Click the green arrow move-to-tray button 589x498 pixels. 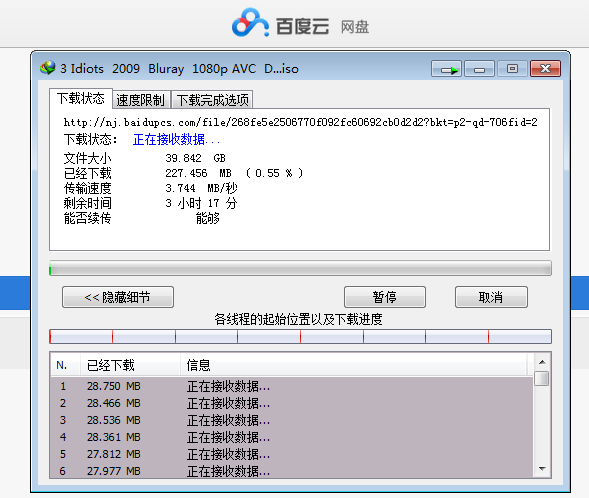tap(446, 69)
